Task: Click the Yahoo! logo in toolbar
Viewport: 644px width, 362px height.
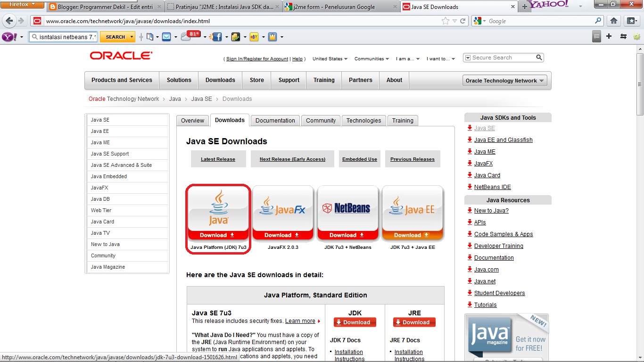Action: point(9,37)
